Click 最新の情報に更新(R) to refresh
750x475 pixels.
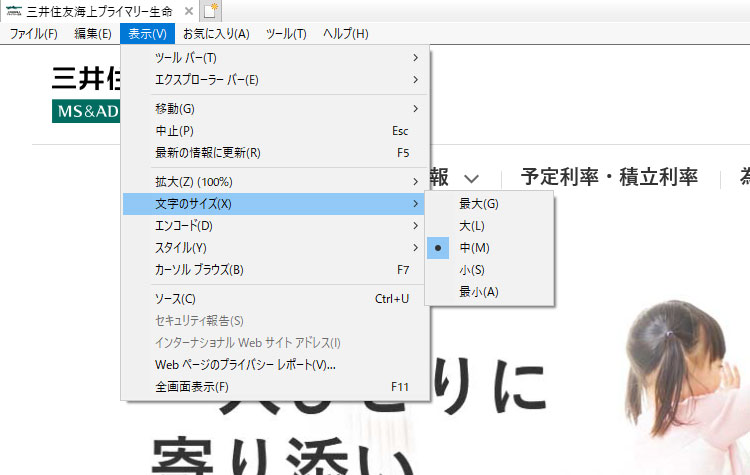point(208,153)
